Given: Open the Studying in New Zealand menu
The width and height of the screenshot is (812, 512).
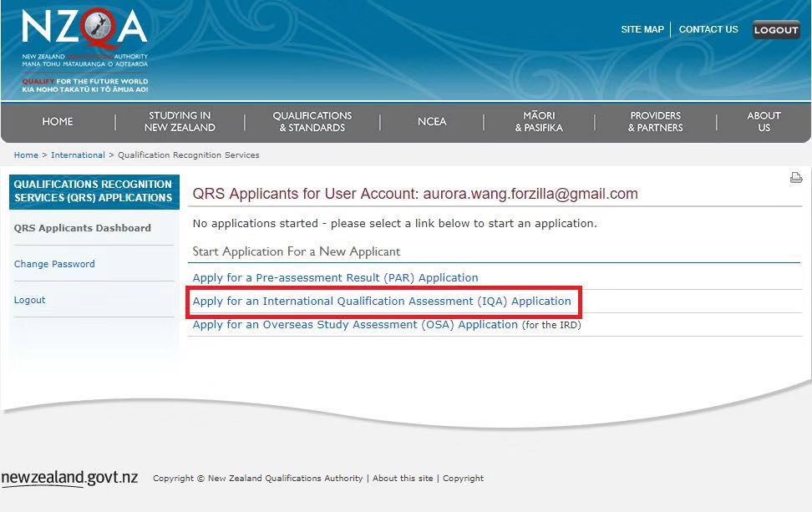Looking at the screenshot, I should [x=180, y=122].
